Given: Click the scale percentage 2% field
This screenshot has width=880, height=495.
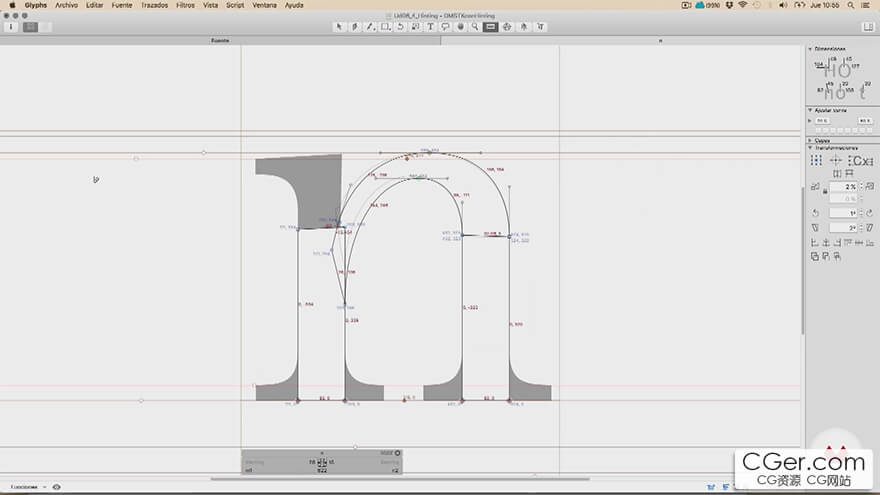Looking at the screenshot, I should (844, 186).
